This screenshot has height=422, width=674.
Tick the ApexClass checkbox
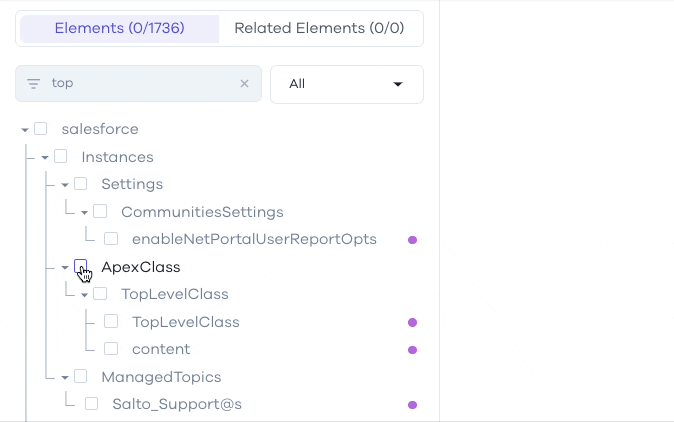(x=80, y=266)
